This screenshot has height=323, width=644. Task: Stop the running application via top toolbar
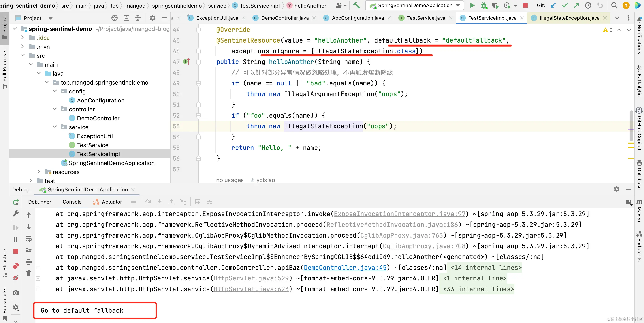click(525, 6)
